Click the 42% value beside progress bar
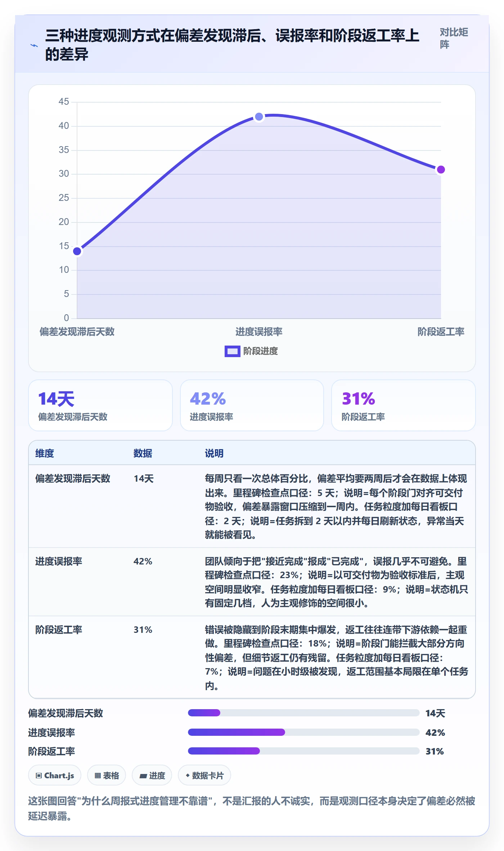The height and width of the screenshot is (851, 504). click(435, 733)
